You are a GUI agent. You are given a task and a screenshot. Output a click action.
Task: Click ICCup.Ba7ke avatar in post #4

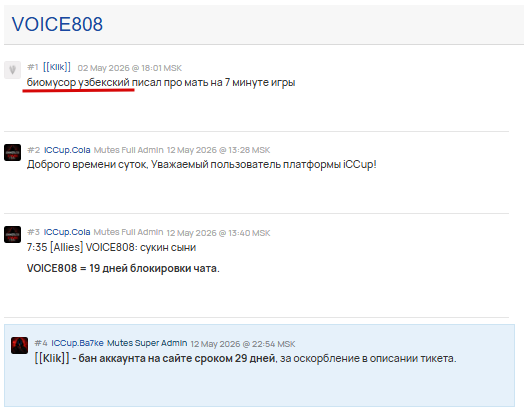19,345
